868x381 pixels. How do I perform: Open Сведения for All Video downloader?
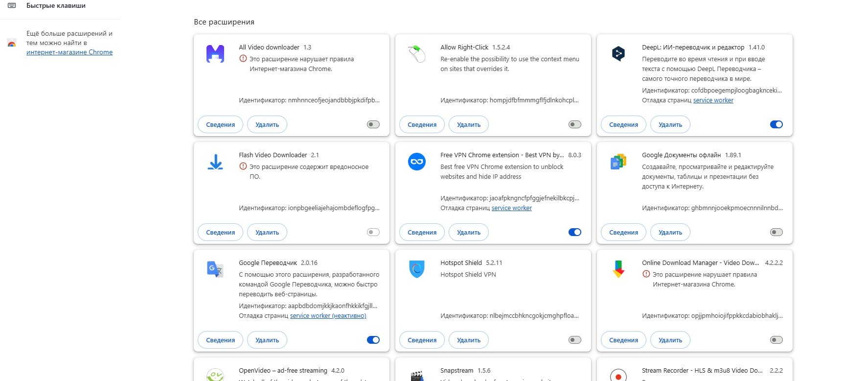[221, 124]
